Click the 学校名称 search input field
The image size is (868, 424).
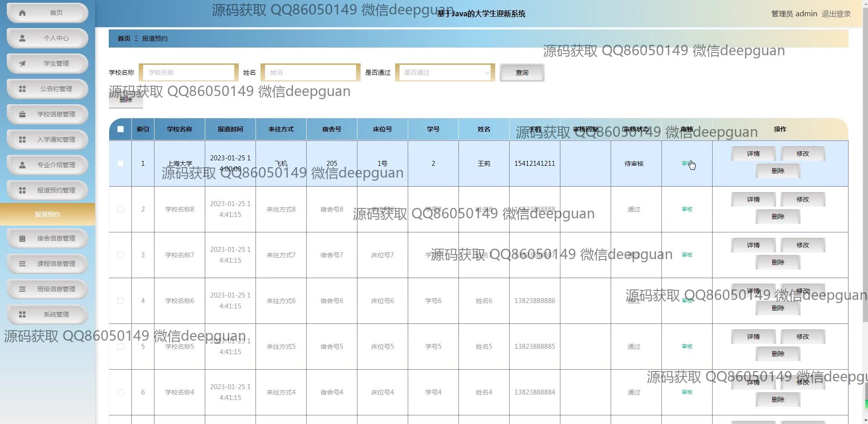pyautogui.click(x=188, y=72)
